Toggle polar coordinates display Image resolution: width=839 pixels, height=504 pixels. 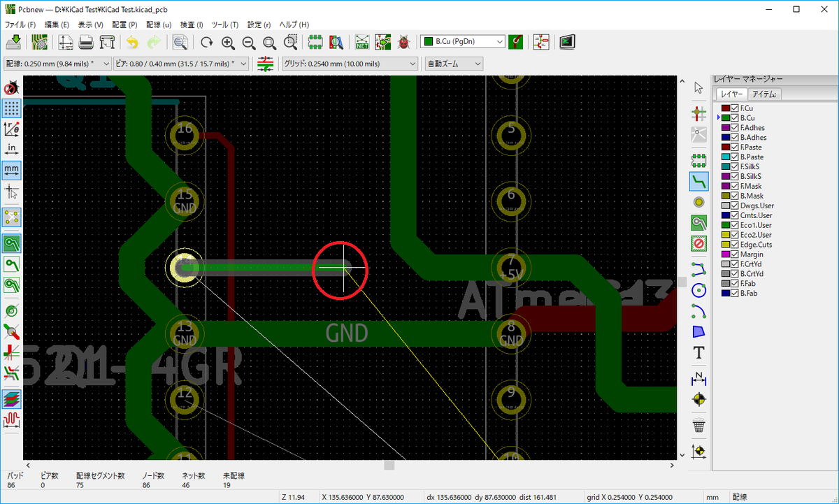(11, 129)
